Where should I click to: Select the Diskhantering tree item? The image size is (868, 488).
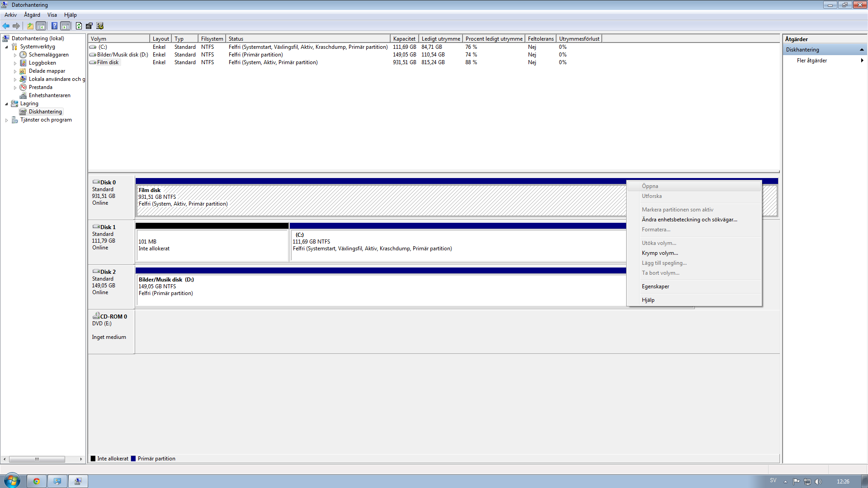click(x=45, y=112)
